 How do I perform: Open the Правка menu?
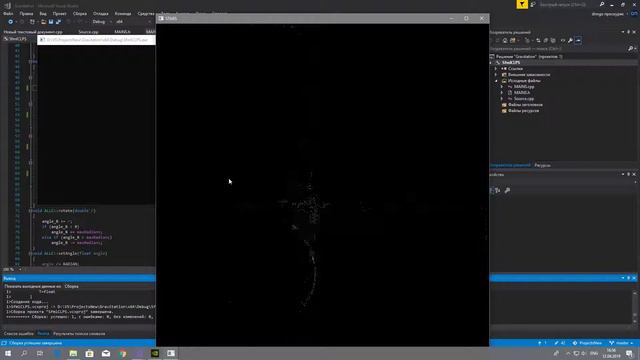click(27, 13)
